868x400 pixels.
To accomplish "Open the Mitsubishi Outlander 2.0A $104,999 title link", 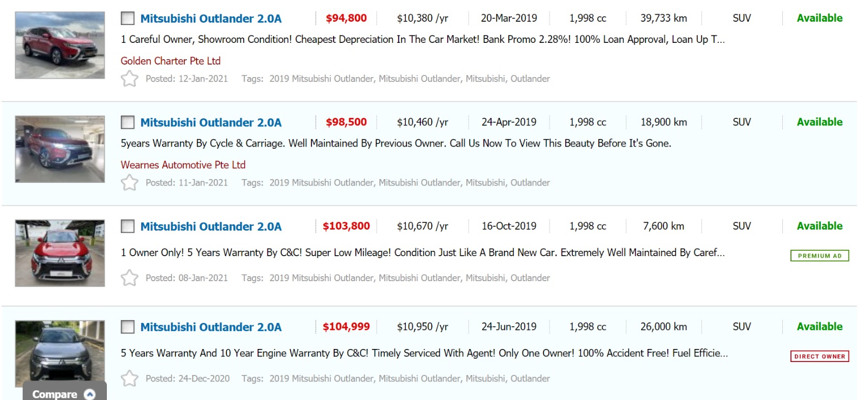I will click(x=210, y=327).
